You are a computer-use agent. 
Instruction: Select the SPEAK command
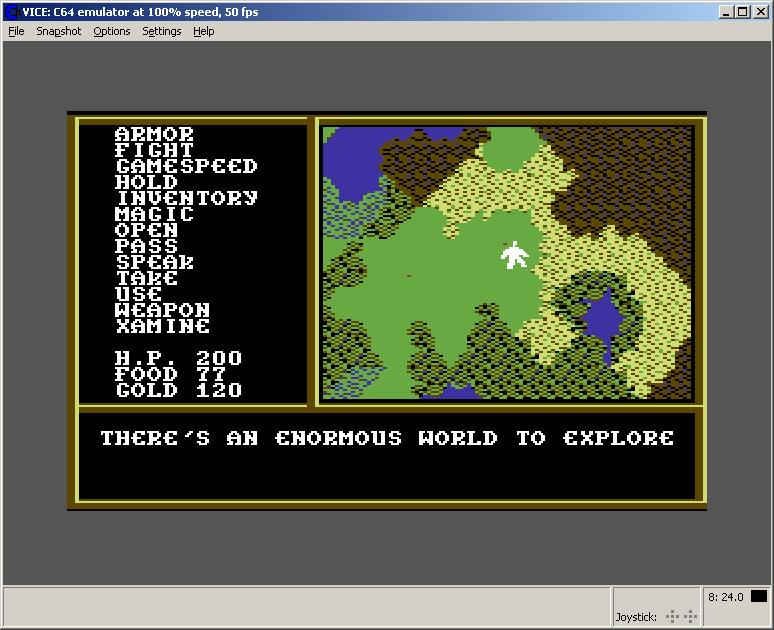pos(154,262)
